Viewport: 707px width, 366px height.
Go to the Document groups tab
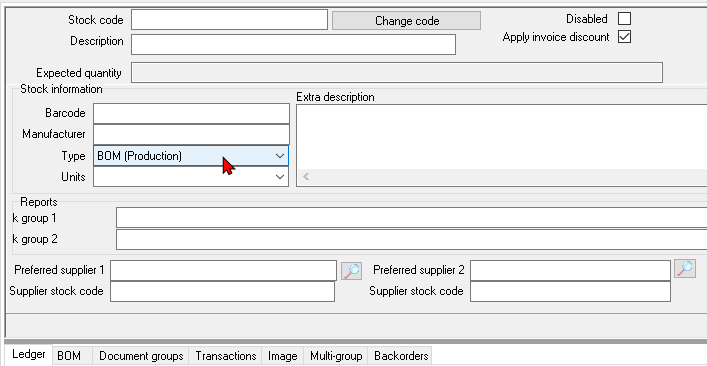point(141,356)
